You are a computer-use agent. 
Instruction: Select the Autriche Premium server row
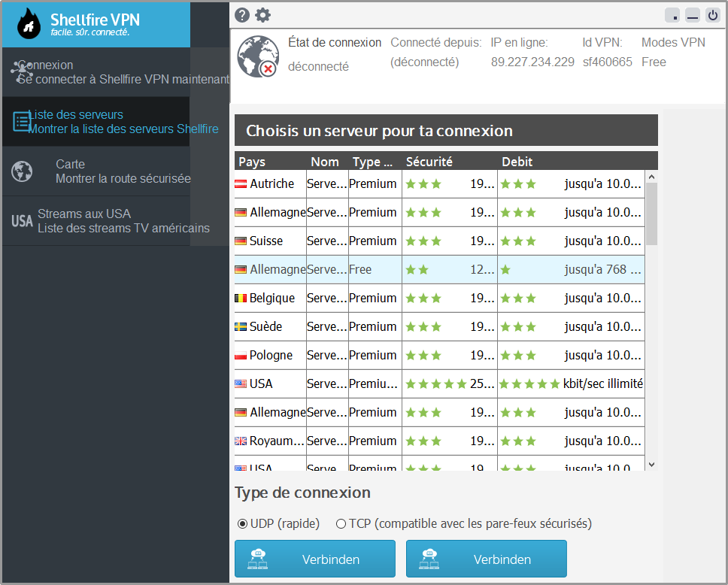tap(440, 184)
